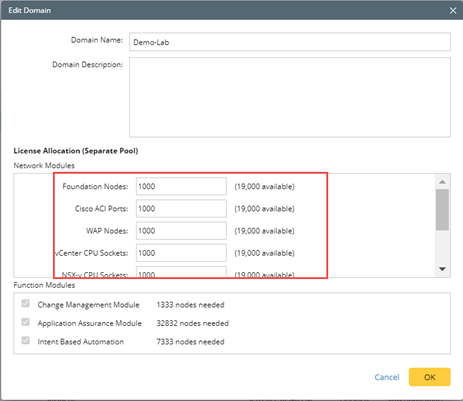Close the Edit Domain dialog
Viewport: 463px width, 401px height.
[x=453, y=10]
